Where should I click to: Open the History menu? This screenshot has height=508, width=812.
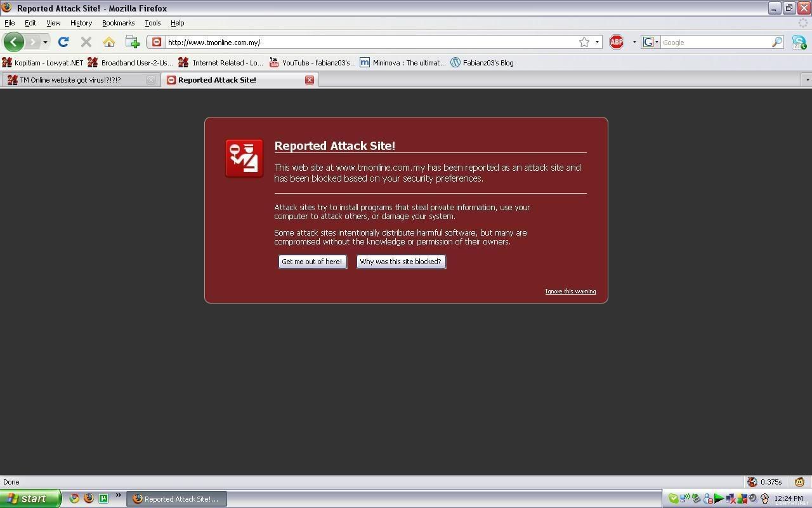(81, 23)
